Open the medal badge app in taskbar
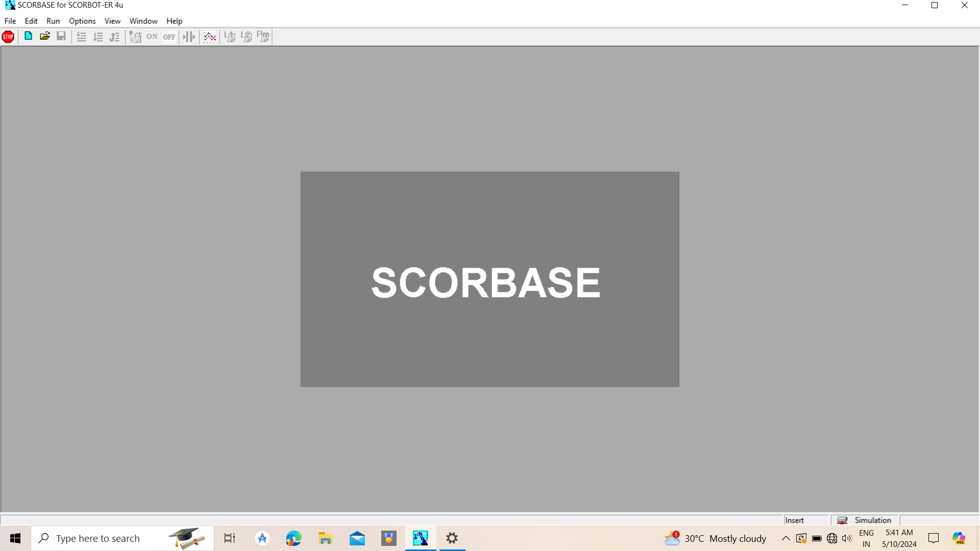The height and width of the screenshot is (551, 980). coord(389,538)
